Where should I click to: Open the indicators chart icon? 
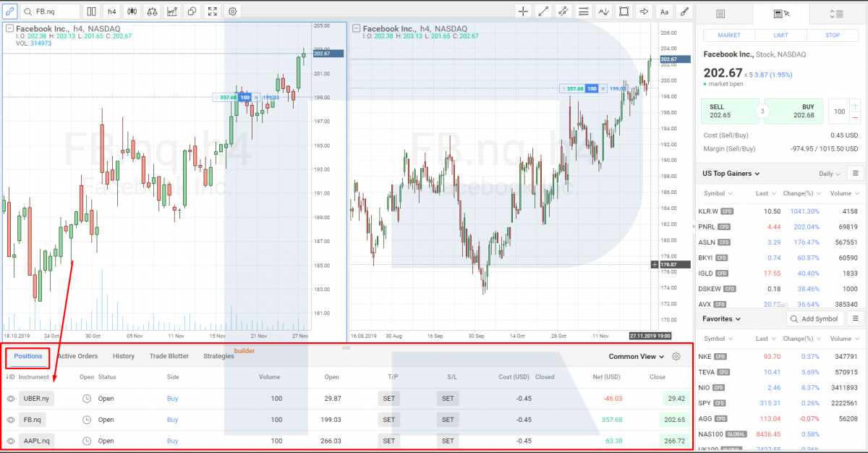point(172,12)
